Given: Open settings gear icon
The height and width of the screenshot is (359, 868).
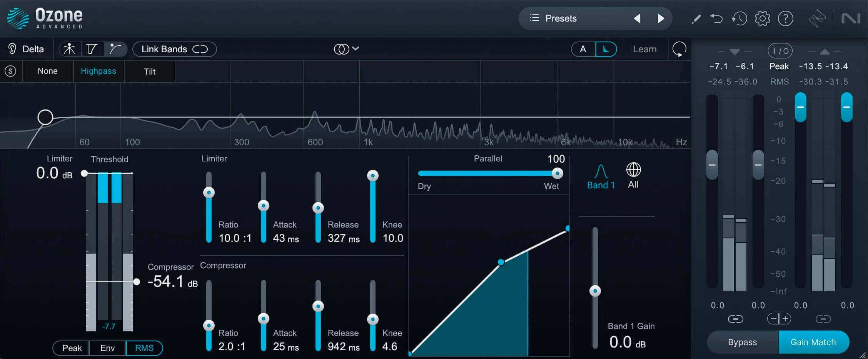Looking at the screenshot, I should (x=762, y=18).
